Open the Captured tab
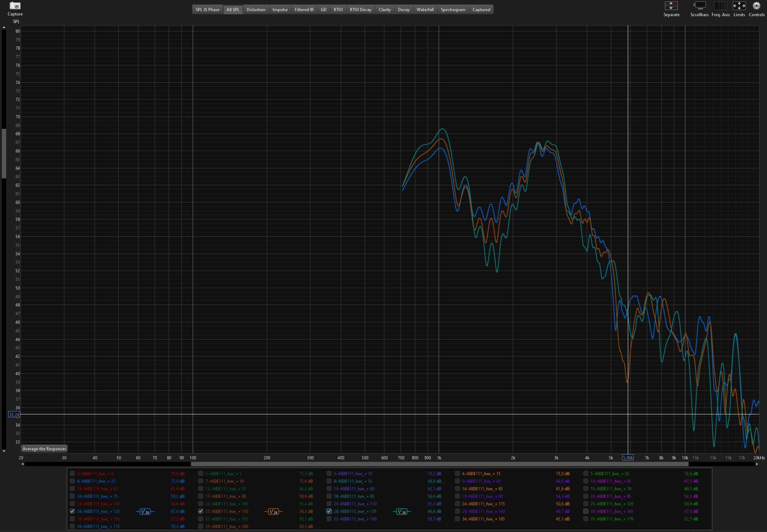 coord(481,10)
